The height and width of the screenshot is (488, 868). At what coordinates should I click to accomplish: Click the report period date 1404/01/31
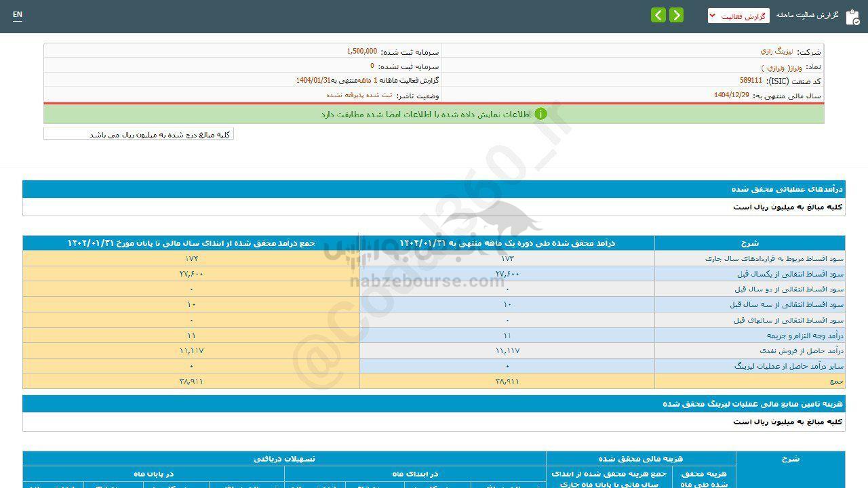[x=313, y=81]
